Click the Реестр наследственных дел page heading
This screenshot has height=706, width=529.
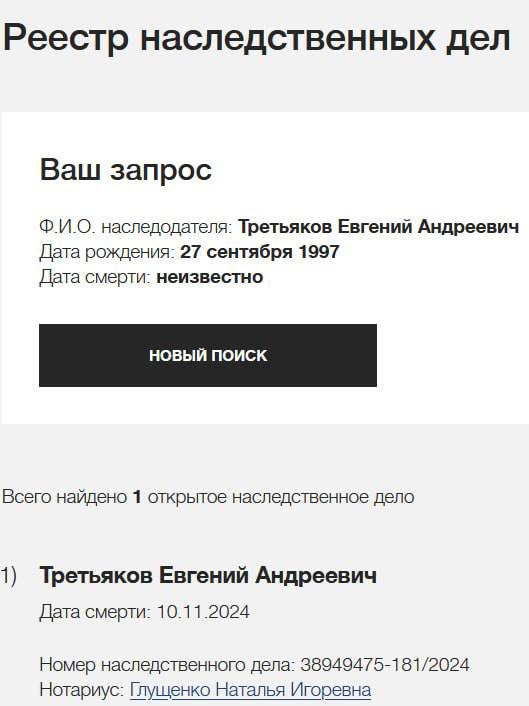click(257, 39)
